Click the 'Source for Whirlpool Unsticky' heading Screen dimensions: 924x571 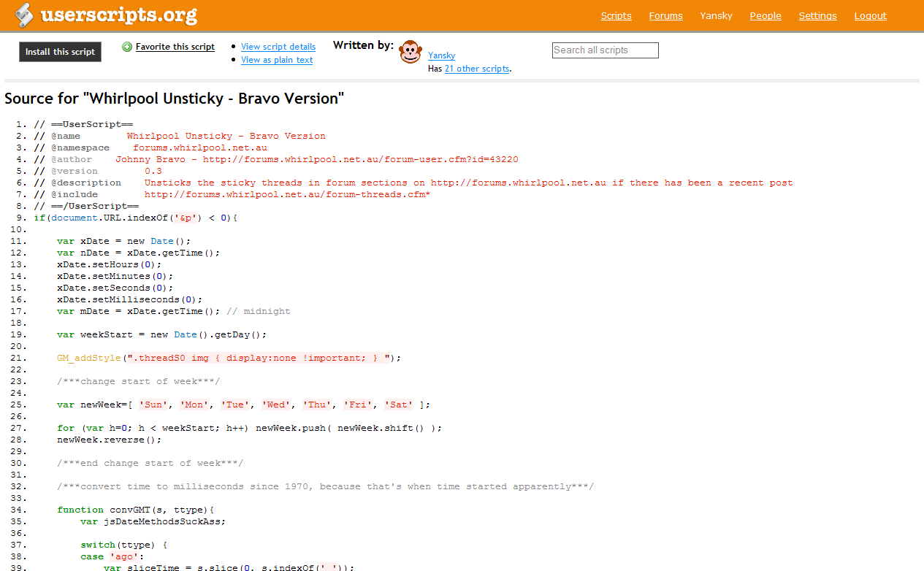174,99
